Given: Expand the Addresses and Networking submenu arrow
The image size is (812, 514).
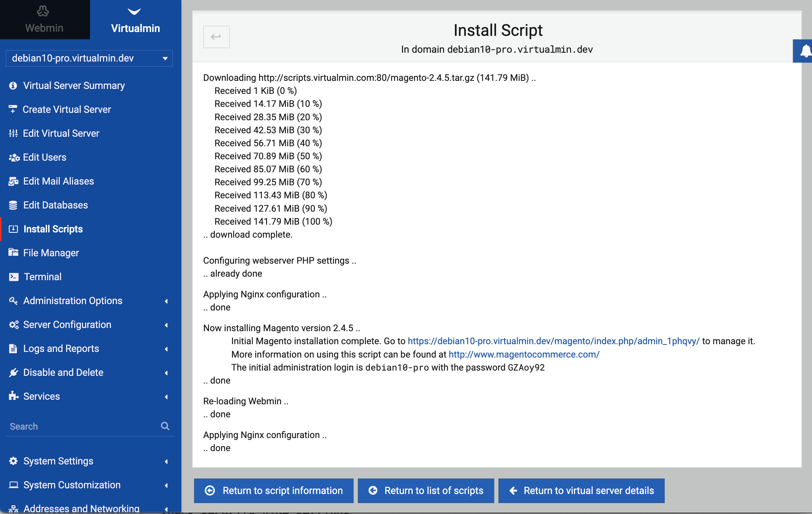Looking at the screenshot, I should (166, 509).
